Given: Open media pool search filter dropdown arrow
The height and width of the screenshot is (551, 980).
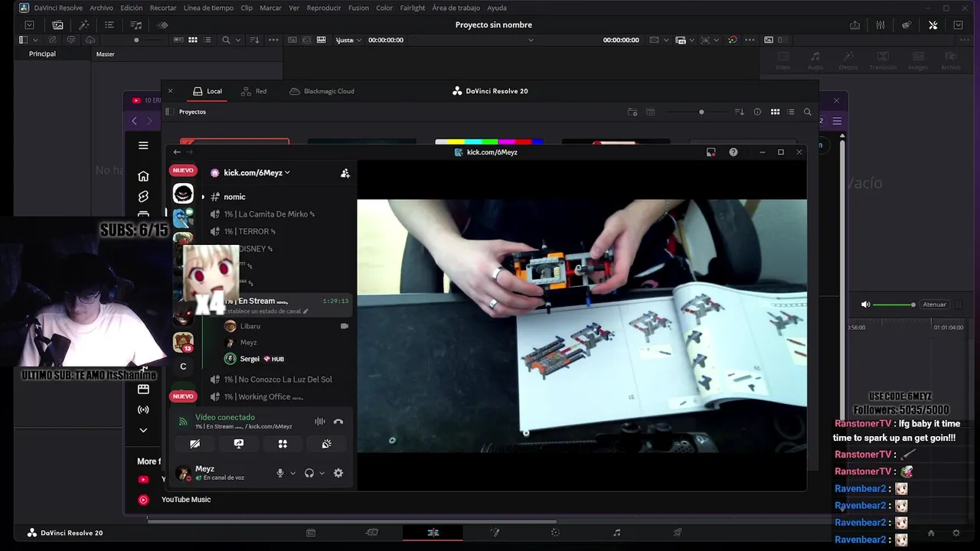Looking at the screenshot, I should click(238, 40).
